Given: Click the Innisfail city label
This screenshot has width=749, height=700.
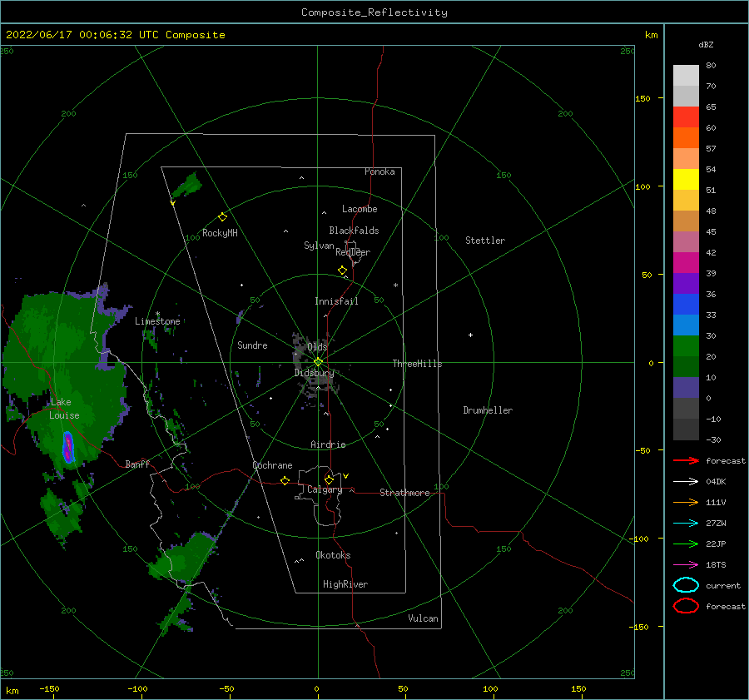Looking at the screenshot, I should coord(336,301).
